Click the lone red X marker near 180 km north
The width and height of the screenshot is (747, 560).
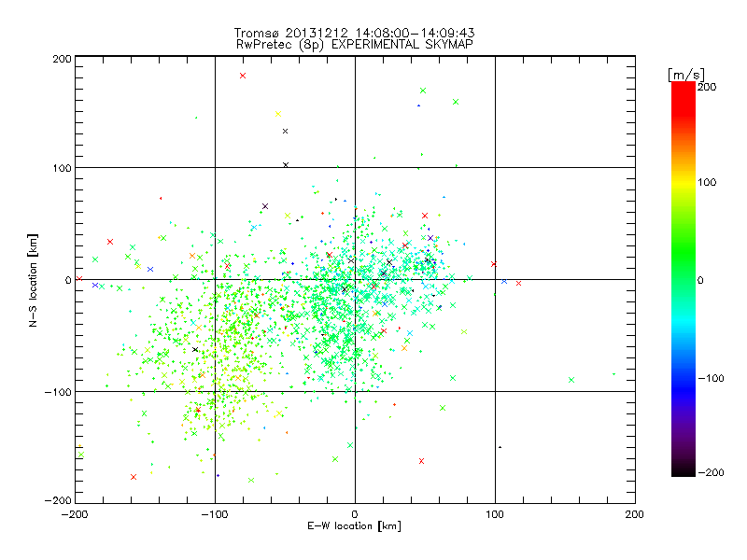[243, 76]
